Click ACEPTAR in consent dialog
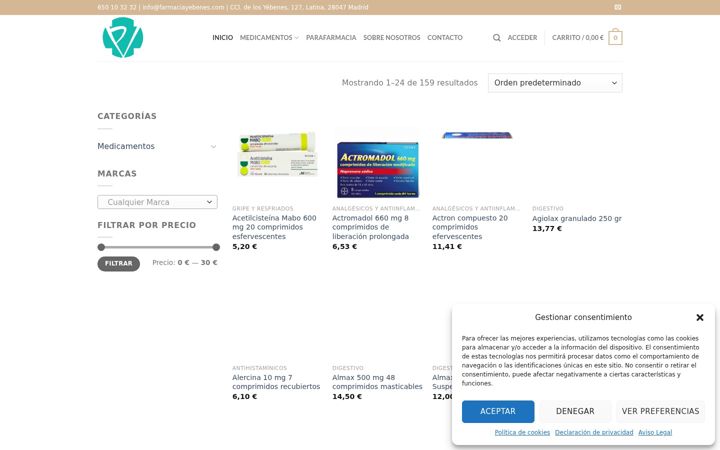Screen dimensions: 720x450 [498, 411]
